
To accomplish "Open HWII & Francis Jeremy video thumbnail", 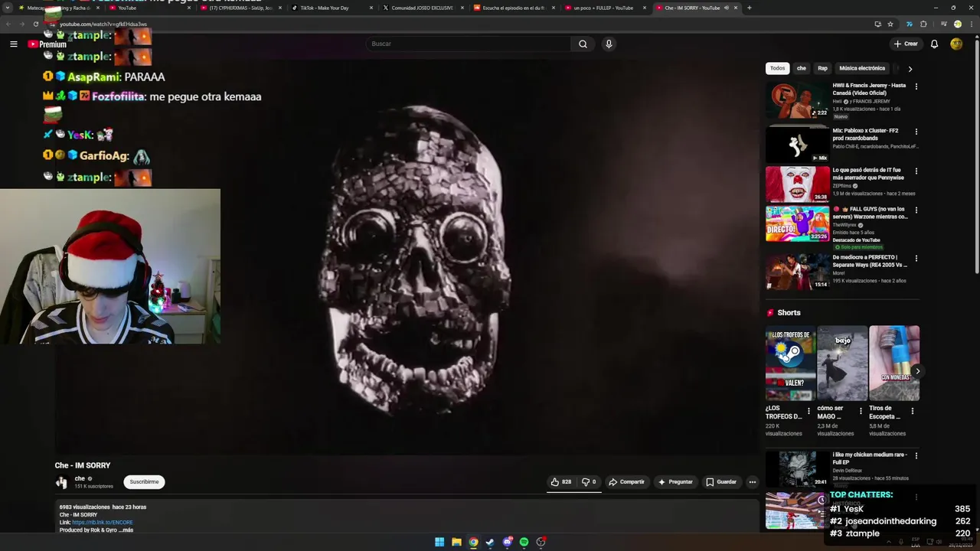I will point(797,100).
